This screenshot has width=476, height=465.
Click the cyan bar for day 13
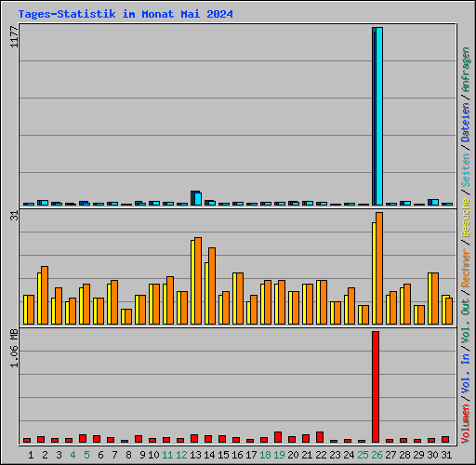(x=198, y=199)
